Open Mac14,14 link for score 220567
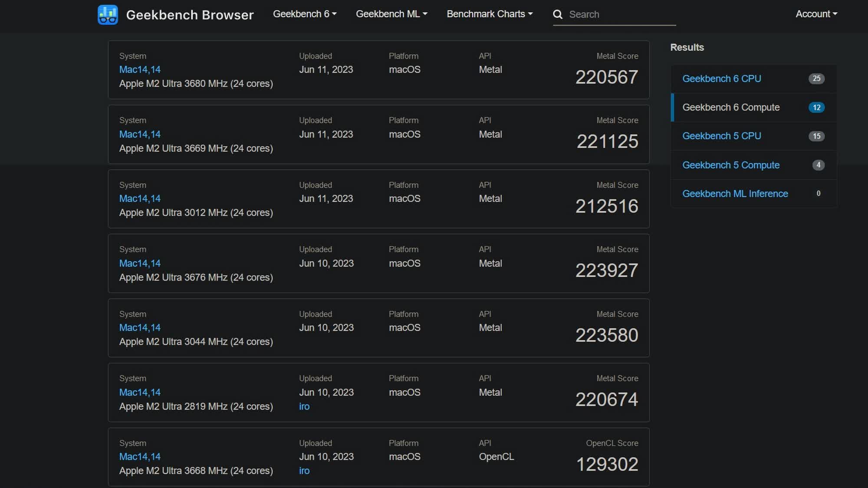Screen dimensions: 868x488 140,69
